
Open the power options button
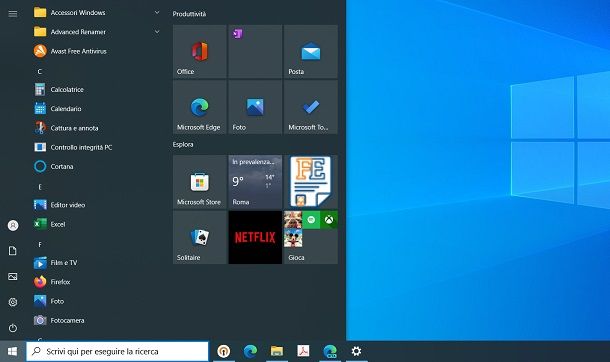coord(13,328)
